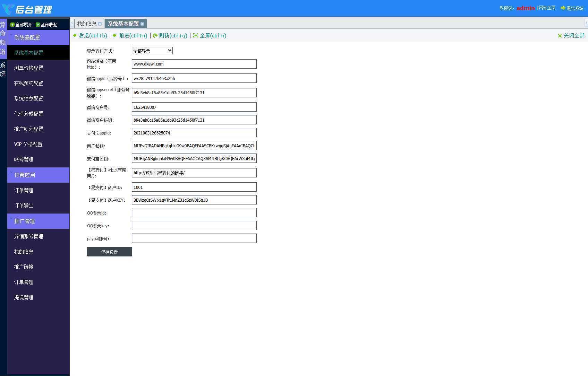Image resolution: width=588 pixels, height=376 pixels.
Task: Open 提现管理 menu item
Action: 38,297
